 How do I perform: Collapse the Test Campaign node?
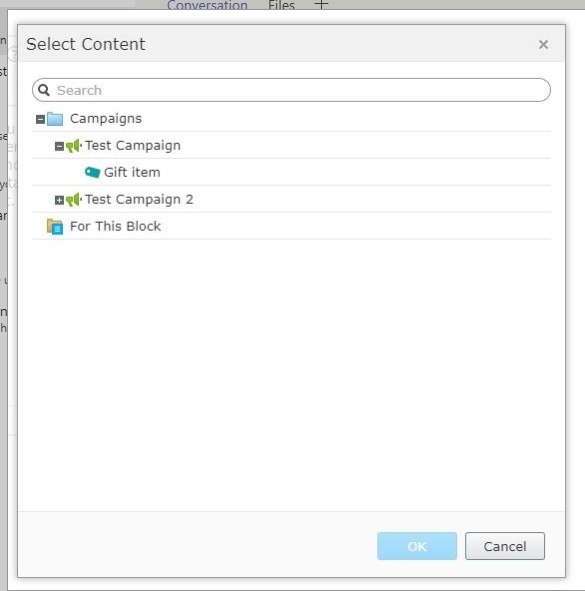tap(59, 146)
